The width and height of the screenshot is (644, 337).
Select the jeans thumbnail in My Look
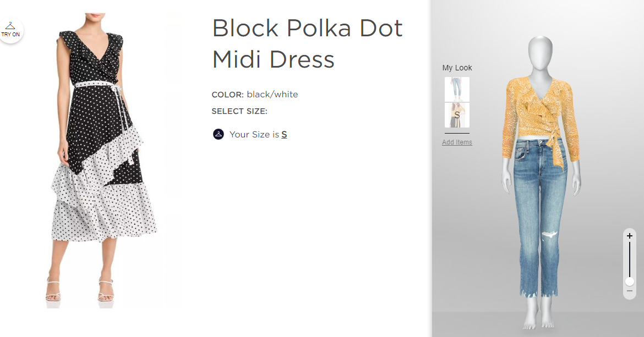tap(457, 90)
